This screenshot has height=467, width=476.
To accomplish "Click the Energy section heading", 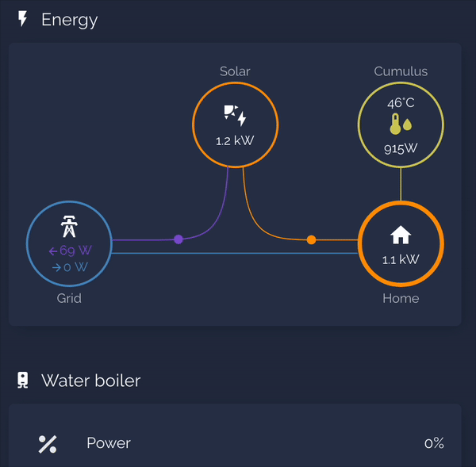I will [x=70, y=20].
